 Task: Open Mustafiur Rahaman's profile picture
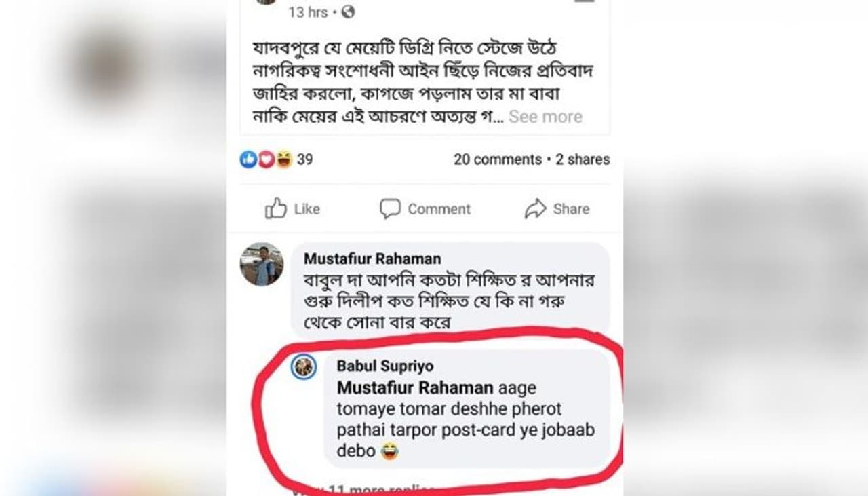pyautogui.click(x=262, y=264)
